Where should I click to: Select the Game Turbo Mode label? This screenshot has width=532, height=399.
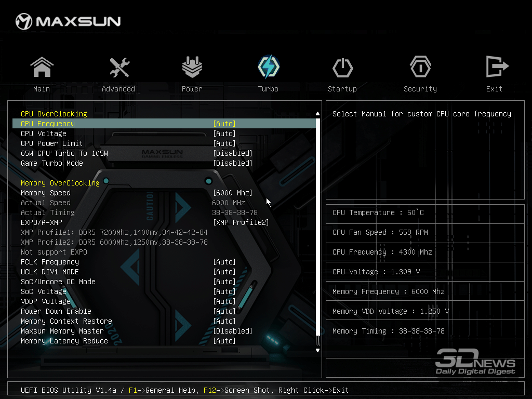(x=52, y=163)
